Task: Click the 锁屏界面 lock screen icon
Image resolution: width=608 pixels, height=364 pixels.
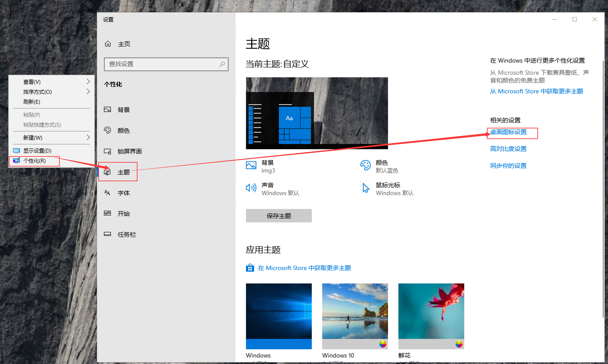Action: pos(107,151)
